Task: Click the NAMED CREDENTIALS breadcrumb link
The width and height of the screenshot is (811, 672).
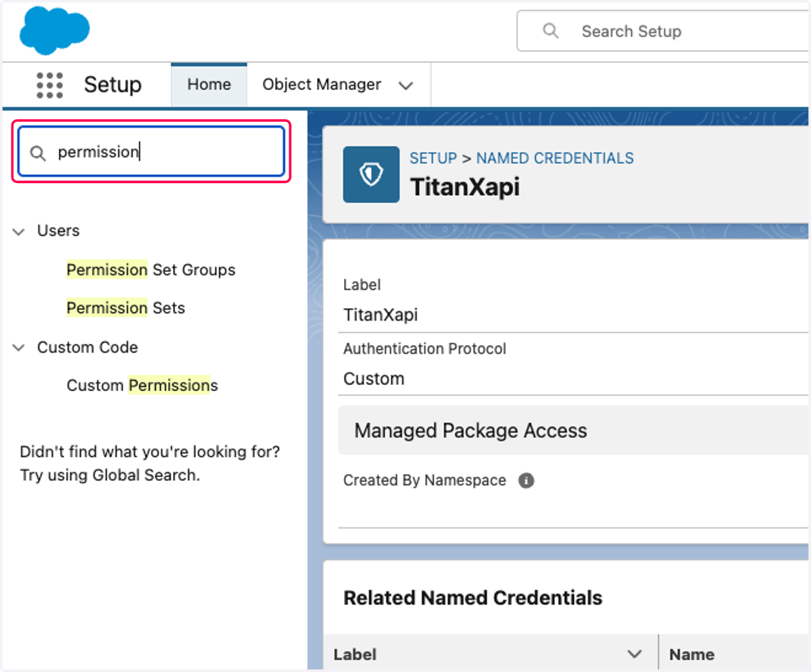Action: pos(555,159)
